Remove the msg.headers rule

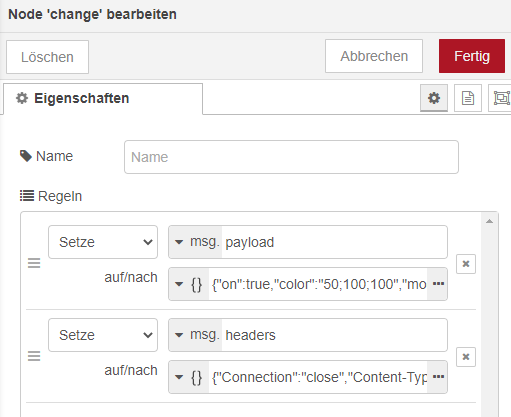pyautogui.click(x=466, y=357)
